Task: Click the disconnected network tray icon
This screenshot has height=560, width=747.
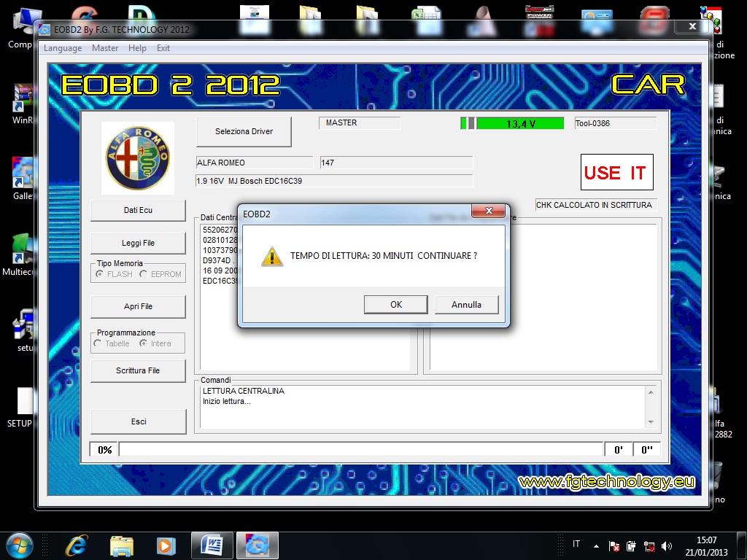Action: (649, 545)
